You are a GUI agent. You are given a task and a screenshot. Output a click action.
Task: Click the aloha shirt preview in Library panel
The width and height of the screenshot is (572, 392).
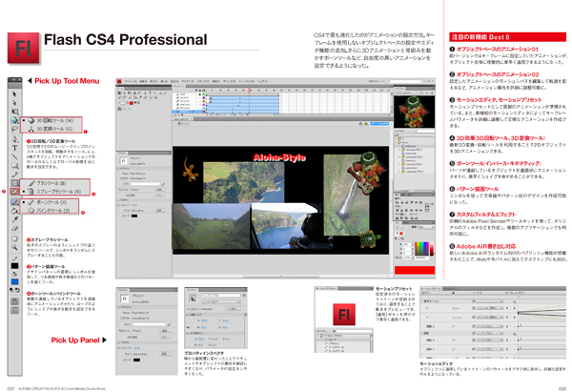tap(414, 112)
